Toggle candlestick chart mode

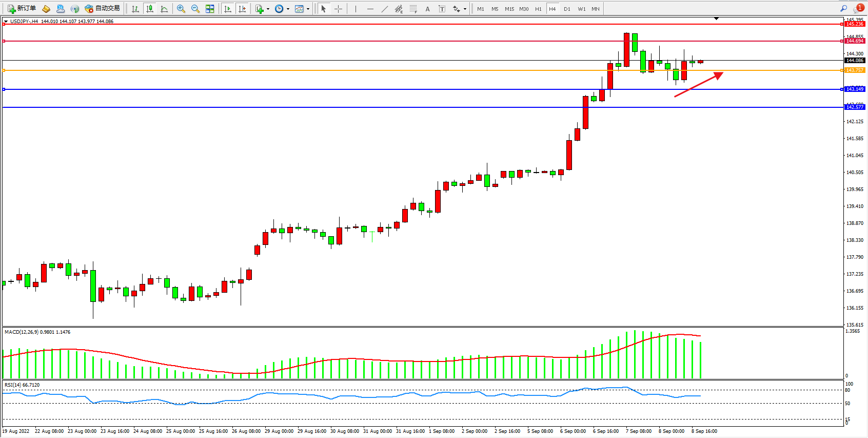click(x=150, y=9)
